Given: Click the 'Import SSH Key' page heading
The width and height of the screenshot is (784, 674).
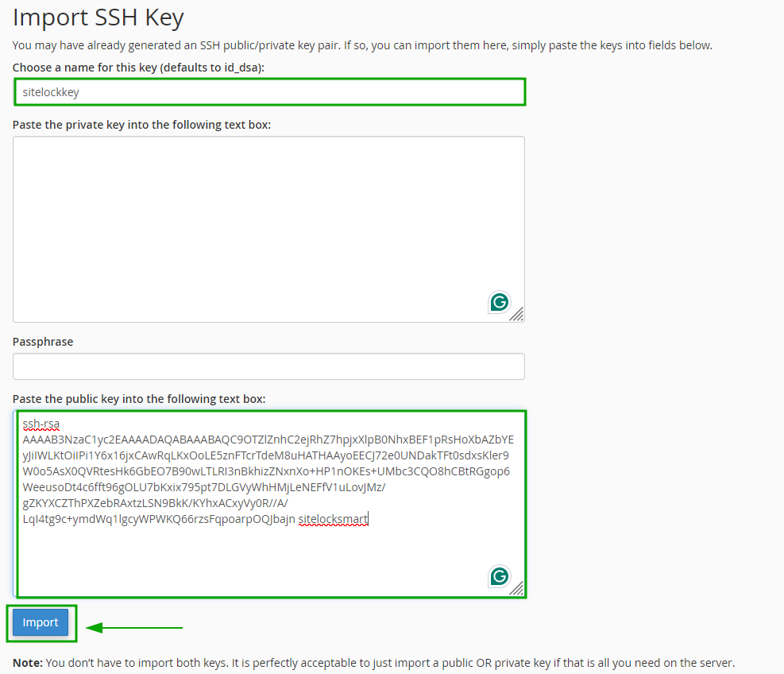Looking at the screenshot, I should tap(98, 17).
